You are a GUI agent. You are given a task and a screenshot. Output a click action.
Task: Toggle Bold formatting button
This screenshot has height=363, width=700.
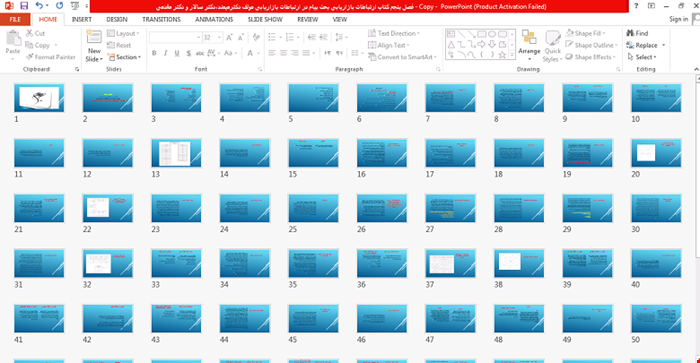[154, 53]
